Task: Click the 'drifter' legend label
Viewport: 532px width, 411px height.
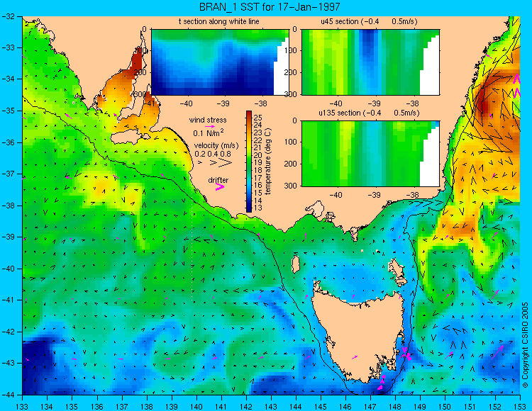Action: 218,180
